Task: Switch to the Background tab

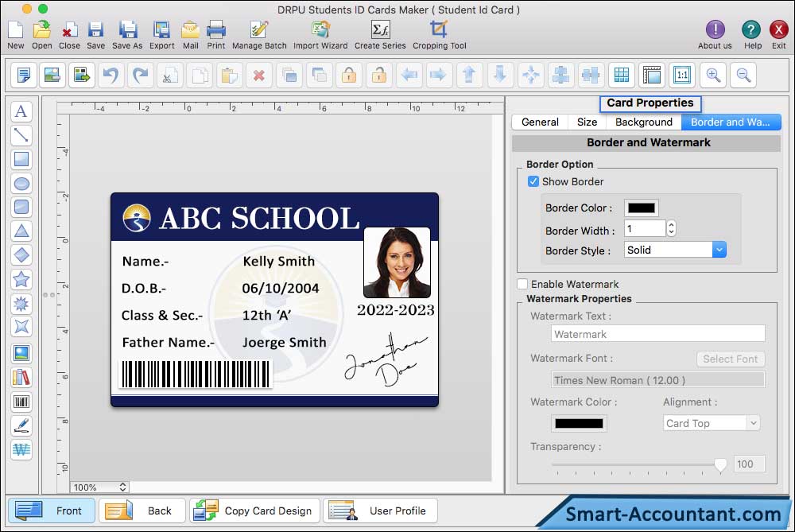Action: coord(643,122)
